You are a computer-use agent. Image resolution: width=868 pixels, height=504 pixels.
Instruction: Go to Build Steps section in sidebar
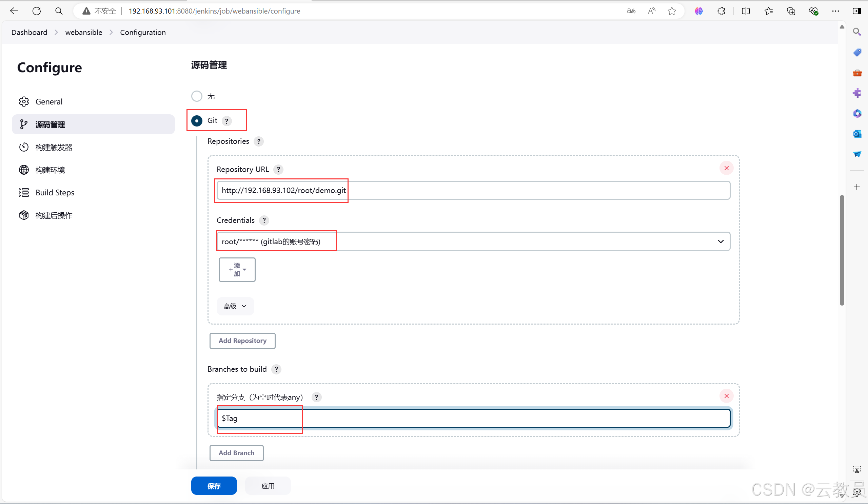(93, 193)
